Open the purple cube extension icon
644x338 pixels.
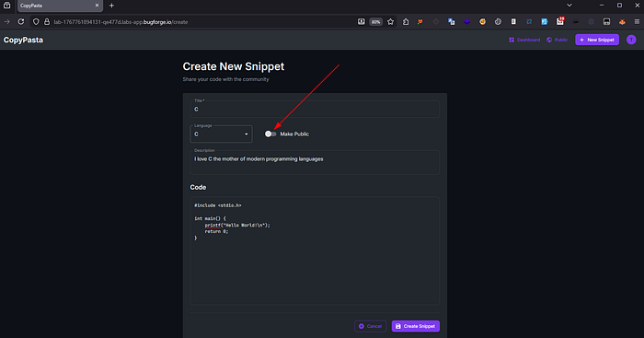(467, 22)
